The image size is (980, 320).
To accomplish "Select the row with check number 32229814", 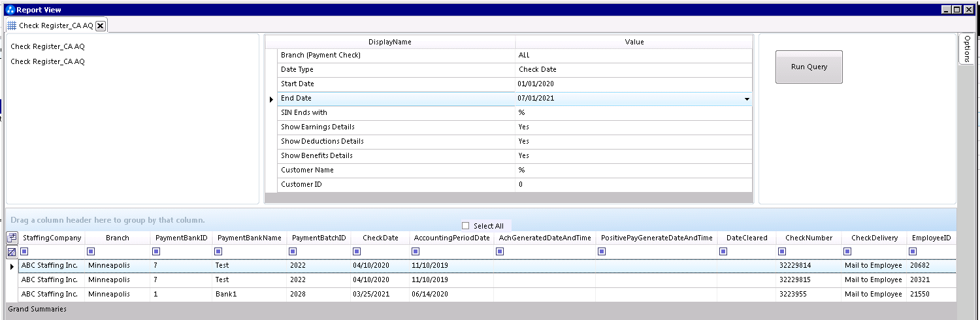I will coord(487,266).
